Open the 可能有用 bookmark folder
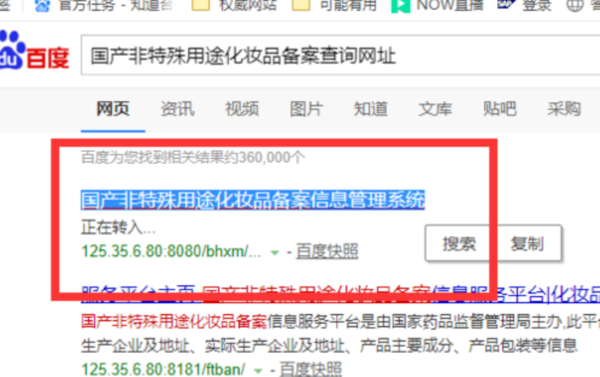The height and width of the screenshot is (377, 600). click(x=301, y=5)
